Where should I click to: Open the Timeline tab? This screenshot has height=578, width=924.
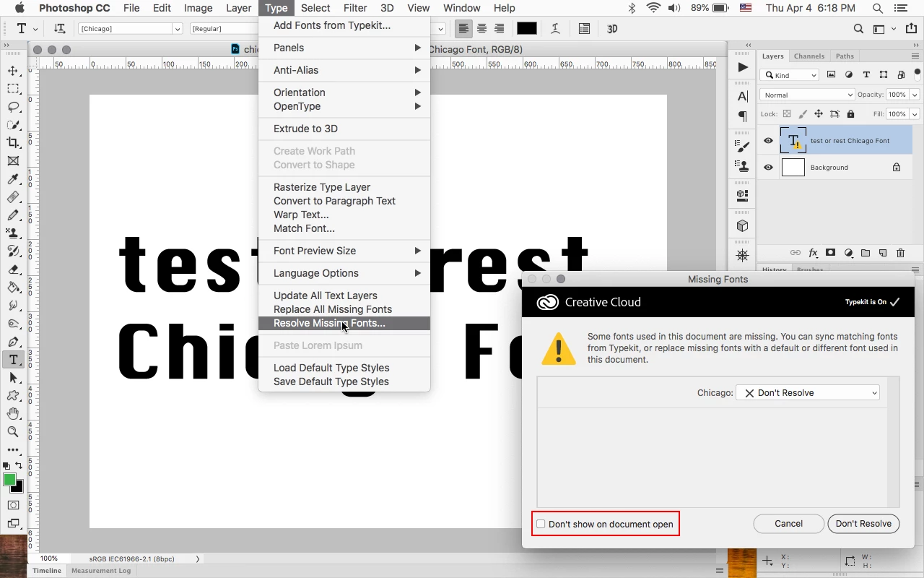click(x=47, y=571)
